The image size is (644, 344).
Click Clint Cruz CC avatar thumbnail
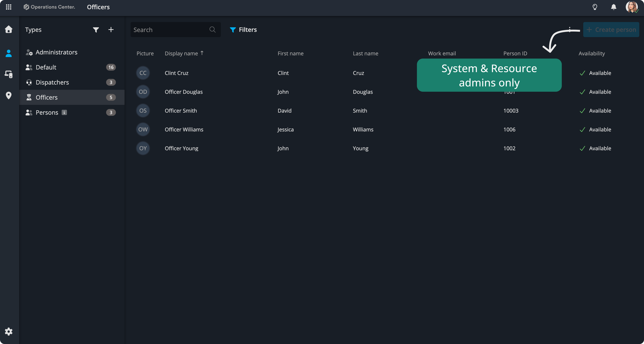coord(143,73)
